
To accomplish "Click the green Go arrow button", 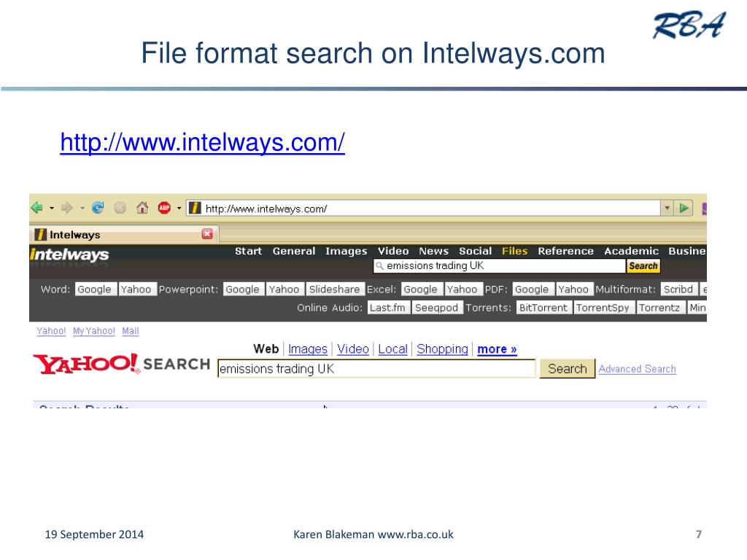I will click(684, 208).
